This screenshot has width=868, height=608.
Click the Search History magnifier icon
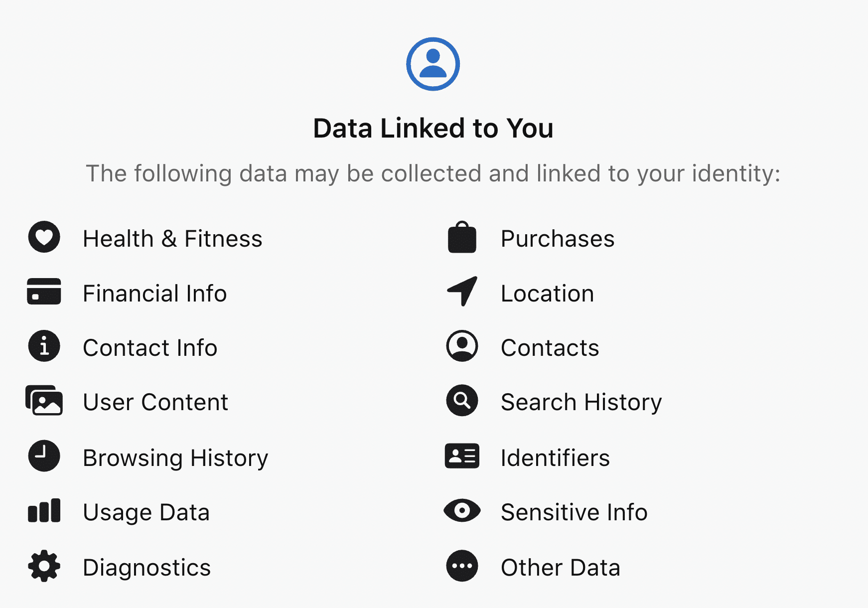click(462, 400)
